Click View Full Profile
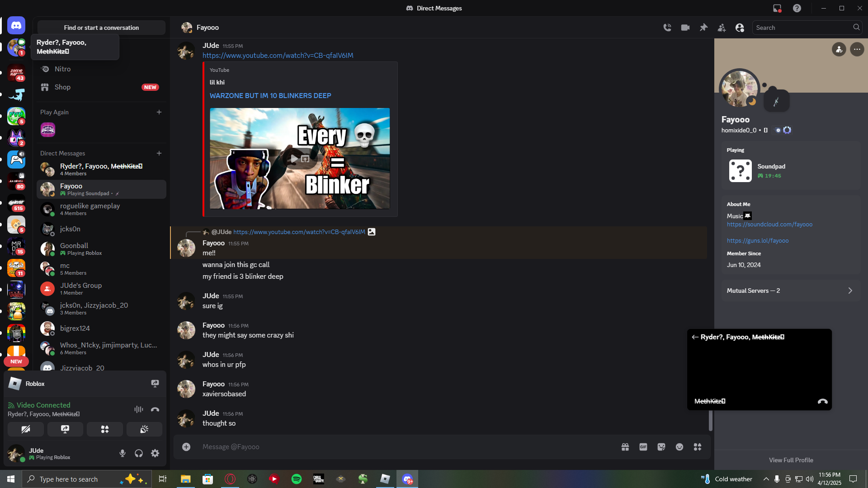Image resolution: width=868 pixels, height=488 pixels. [x=791, y=460]
